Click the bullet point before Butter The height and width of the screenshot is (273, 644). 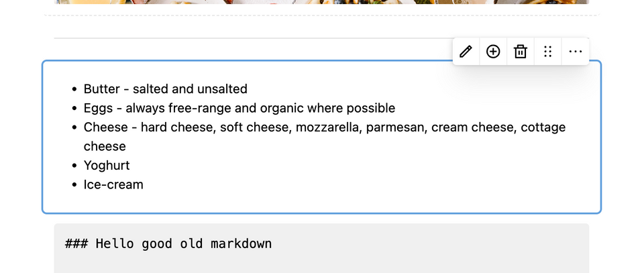point(74,89)
